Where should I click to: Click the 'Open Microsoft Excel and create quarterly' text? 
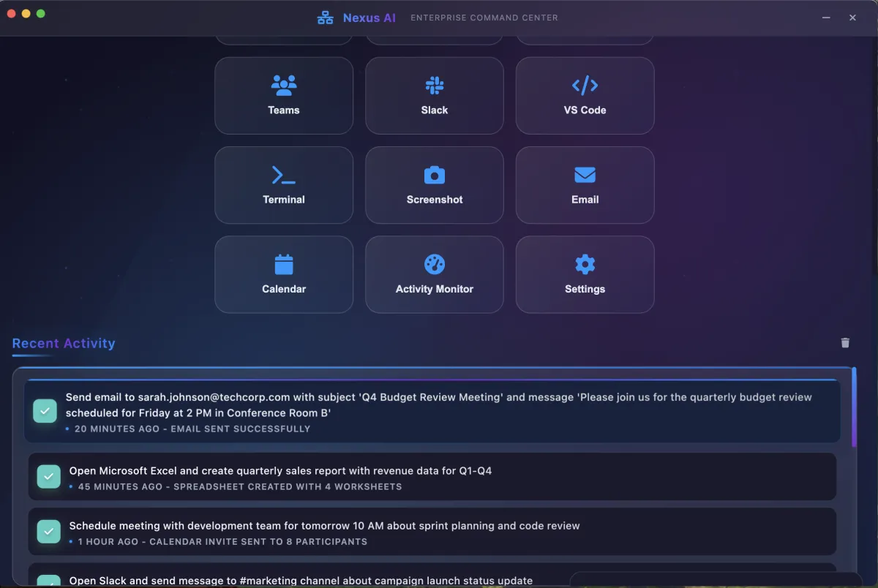click(280, 471)
